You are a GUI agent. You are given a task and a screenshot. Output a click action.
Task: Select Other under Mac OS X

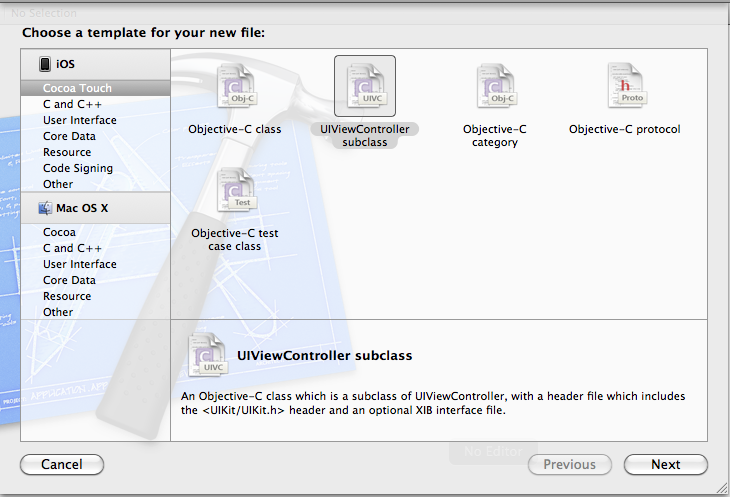(95, 312)
